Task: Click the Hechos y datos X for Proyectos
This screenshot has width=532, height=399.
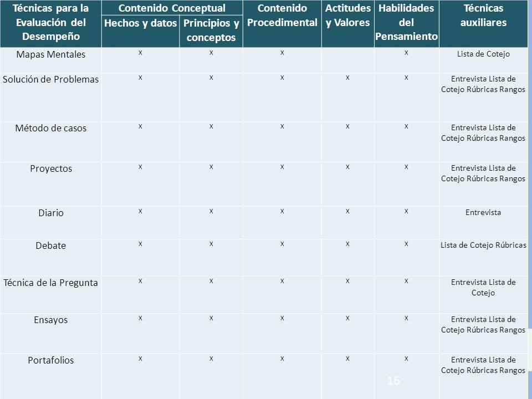Action: coord(140,167)
